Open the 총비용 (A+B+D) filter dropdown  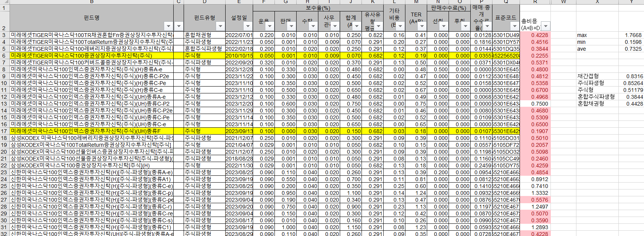tap(546, 26)
